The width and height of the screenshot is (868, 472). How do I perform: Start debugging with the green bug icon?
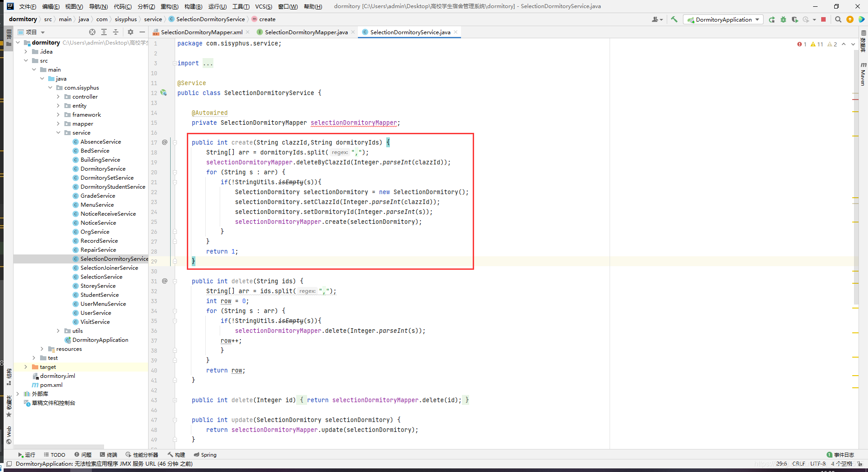pyautogui.click(x=783, y=19)
